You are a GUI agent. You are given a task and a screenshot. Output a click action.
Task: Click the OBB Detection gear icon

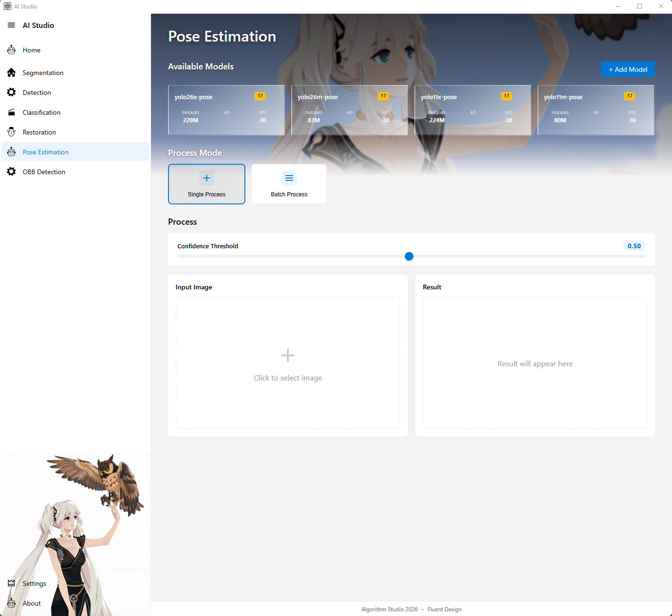pyautogui.click(x=11, y=172)
